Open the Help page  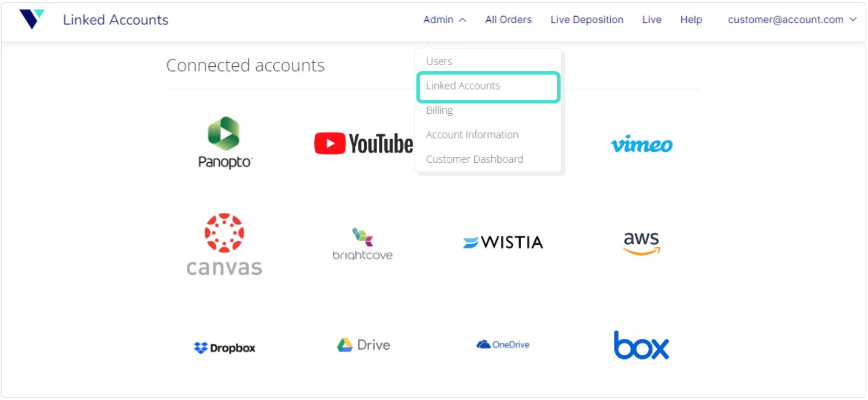point(690,19)
